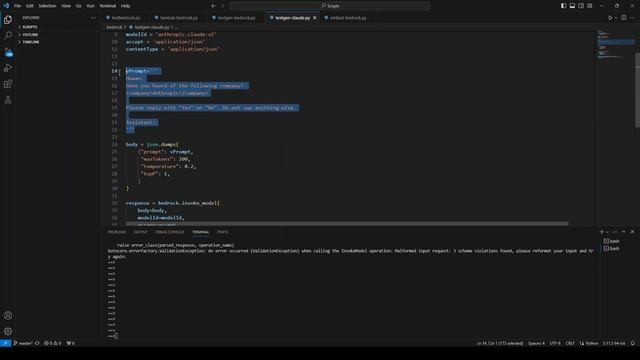The width and height of the screenshot is (640, 360).
Task: Open errors and warnings status indicator
Action: pos(53,343)
